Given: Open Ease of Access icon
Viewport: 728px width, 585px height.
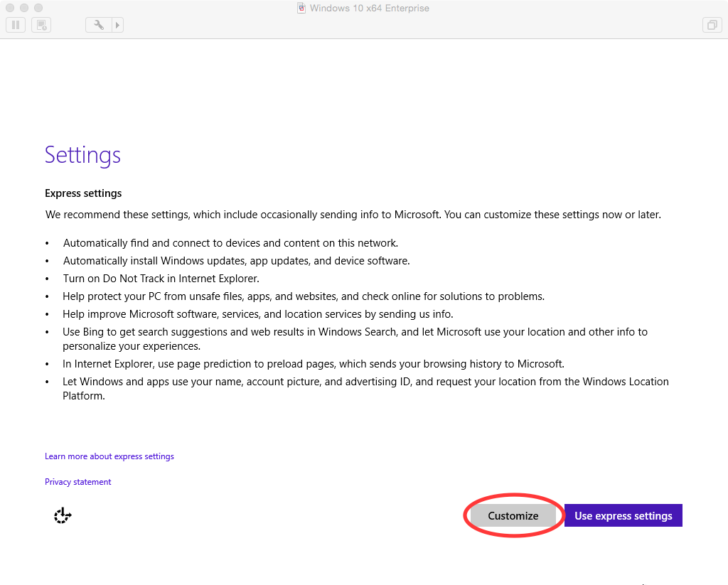Looking at the screenshot, I should [x=63, y=515].
